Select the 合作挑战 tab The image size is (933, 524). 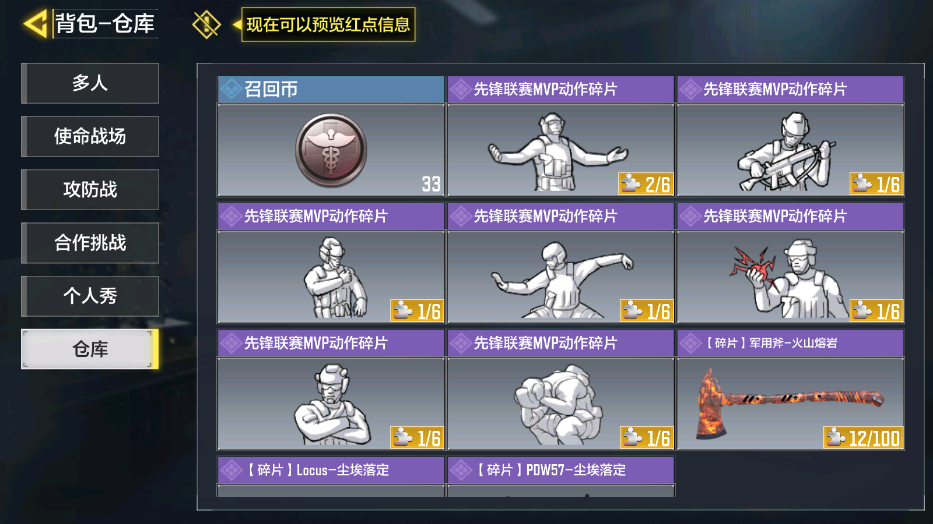coord(90,243)
